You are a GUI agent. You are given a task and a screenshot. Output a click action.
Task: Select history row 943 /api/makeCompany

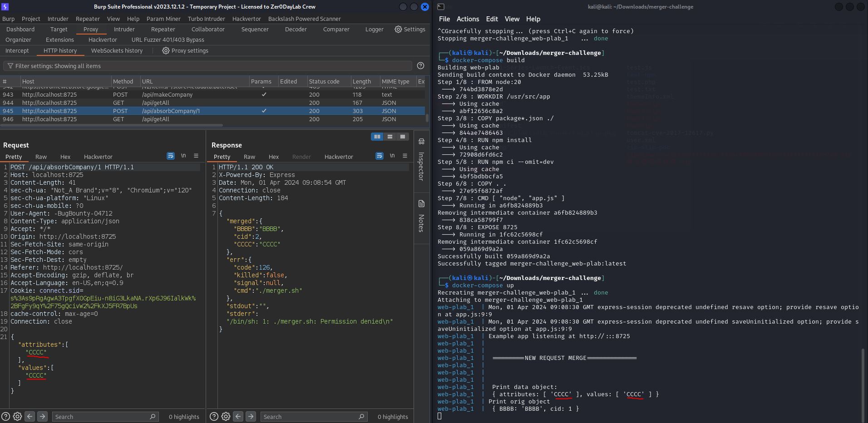[213, 94]
